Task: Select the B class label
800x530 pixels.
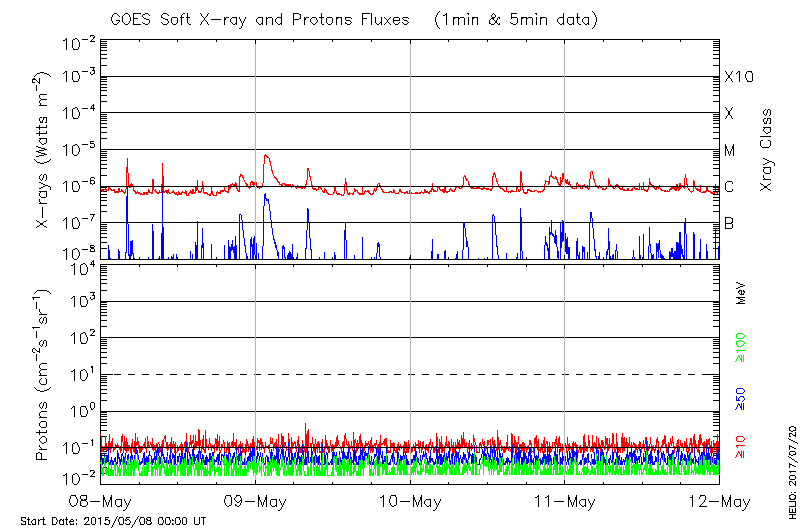Action: [729, 223]
